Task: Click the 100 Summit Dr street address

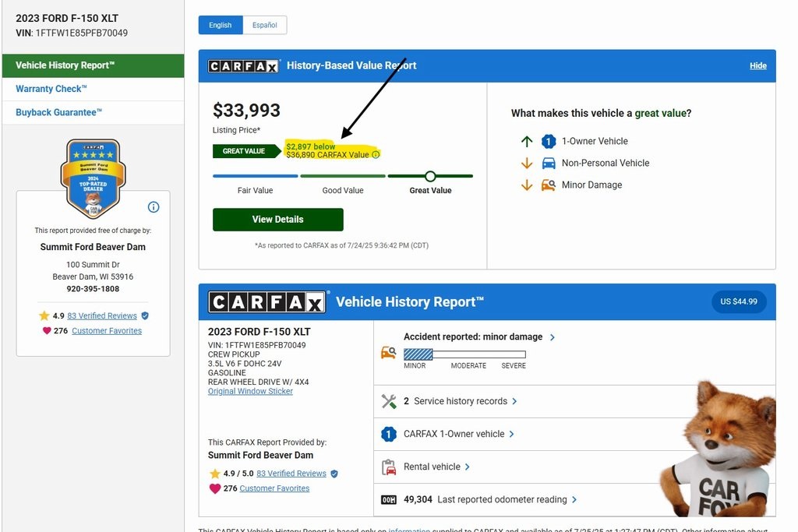Action: [x=94, y=265]
